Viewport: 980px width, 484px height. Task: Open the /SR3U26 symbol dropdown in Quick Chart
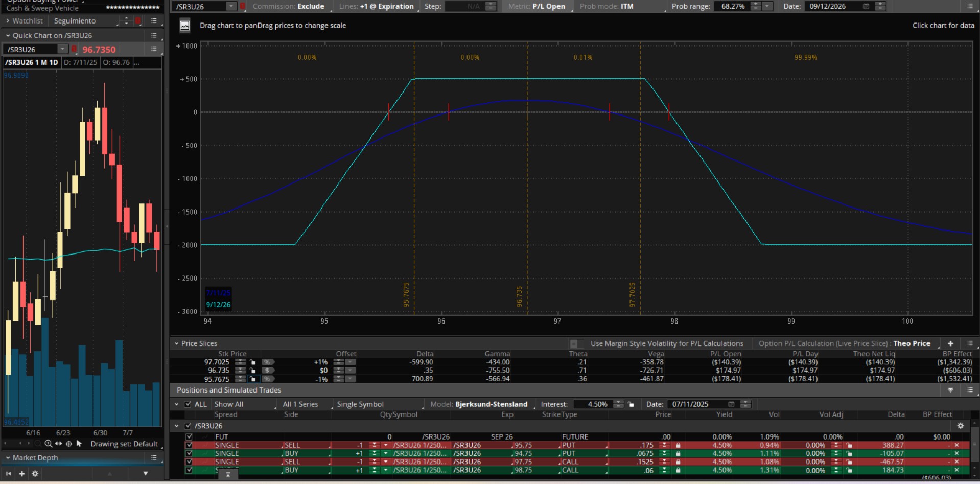coord(62,49)
